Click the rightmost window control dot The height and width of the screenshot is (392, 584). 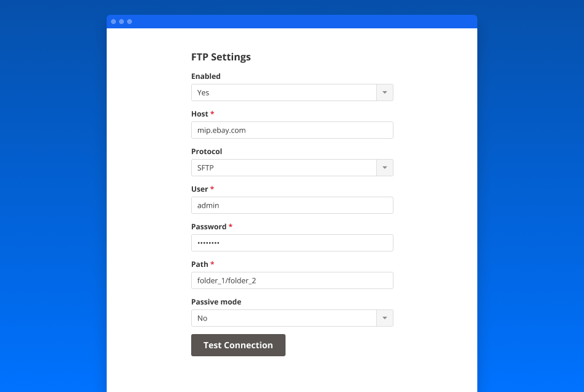click(x=129, y=21)
